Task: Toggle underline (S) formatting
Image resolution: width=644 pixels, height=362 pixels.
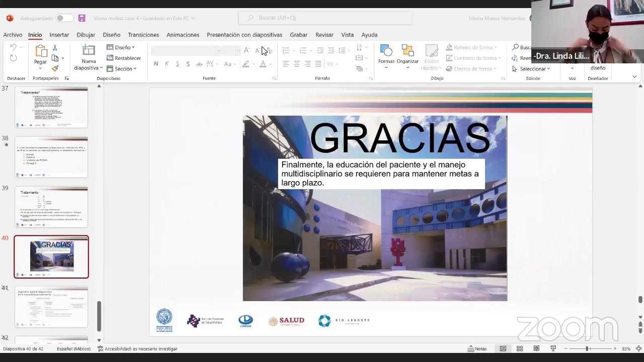Action: click(x=177, y=64)
